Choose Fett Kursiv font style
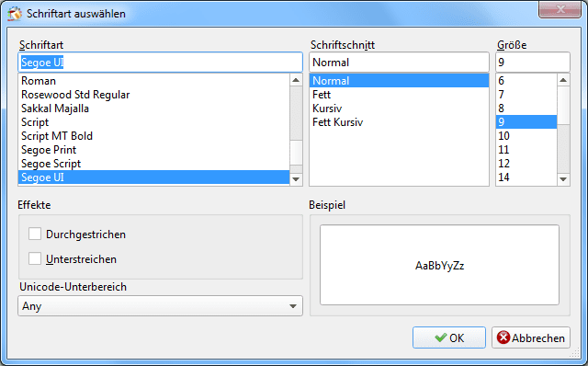 399,122
